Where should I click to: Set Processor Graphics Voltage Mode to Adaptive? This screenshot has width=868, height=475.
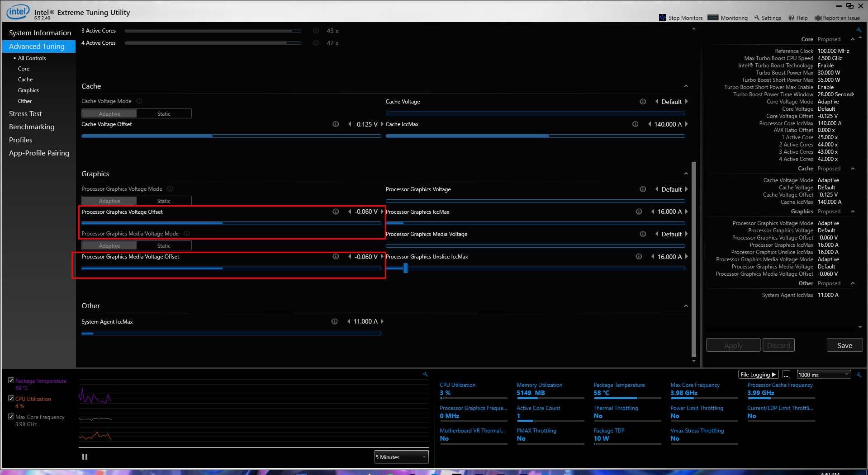(x=109, y=201)
